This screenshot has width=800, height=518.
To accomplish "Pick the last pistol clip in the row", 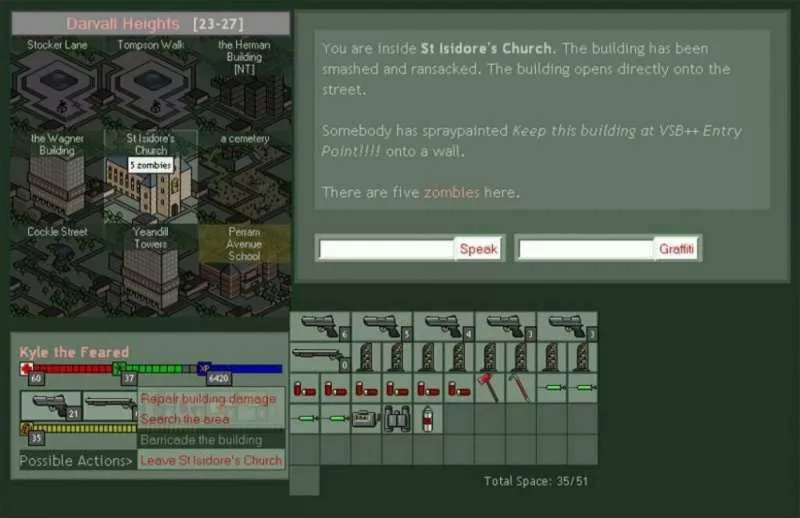I will 582,357.
